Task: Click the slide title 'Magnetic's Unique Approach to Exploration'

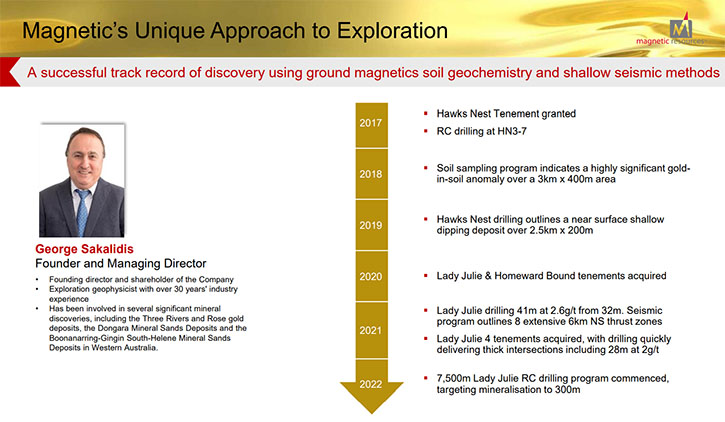Action: pyautogui.click(x=235, y=31)
